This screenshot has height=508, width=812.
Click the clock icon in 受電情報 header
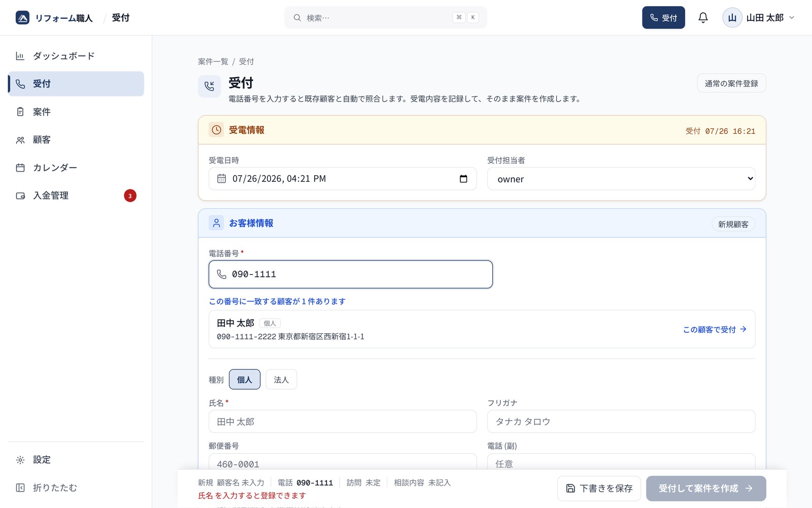click(217, 130)
